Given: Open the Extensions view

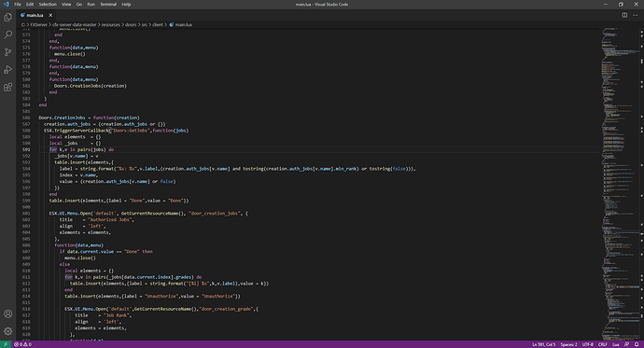Looking at the screenshot, I should pyautogui.click(x=7, y=87).
